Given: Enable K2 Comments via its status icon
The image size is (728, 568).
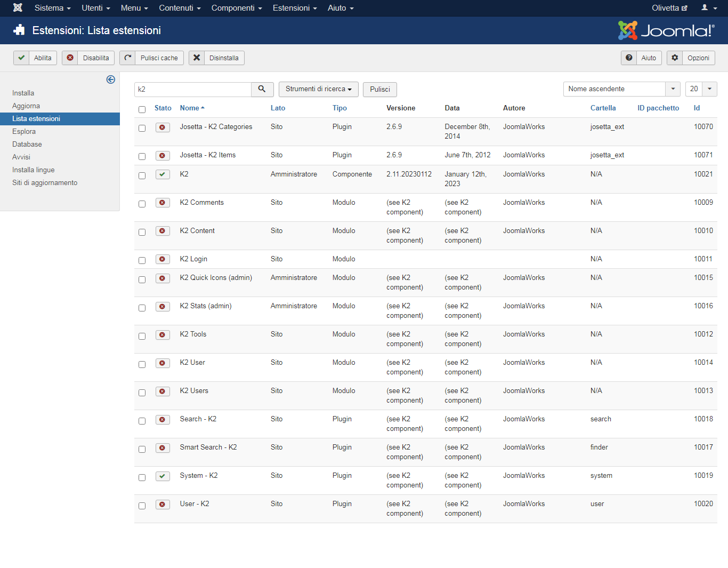Looking at the screenshot, I should tap(163, 203).
